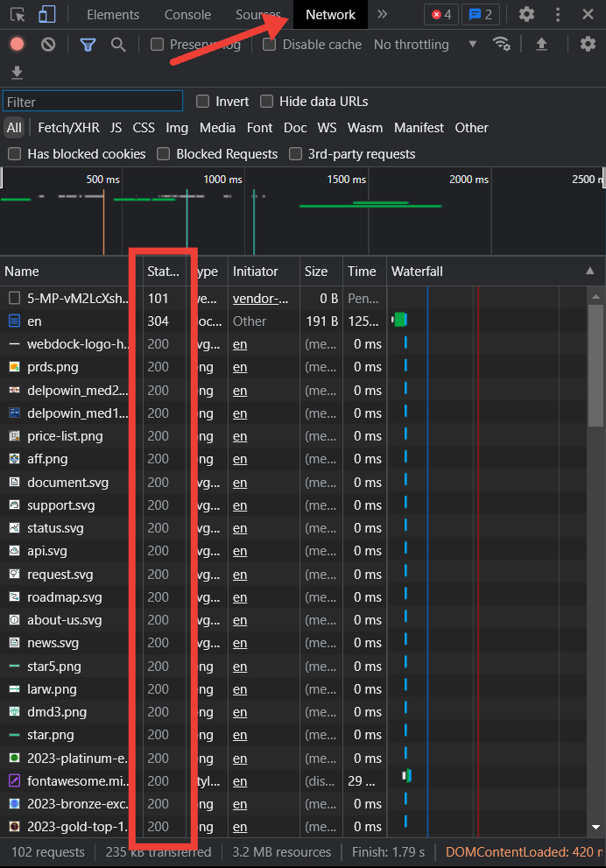Stop recording network log
Viewport: 606px width, 868px height.
[17, 45]
